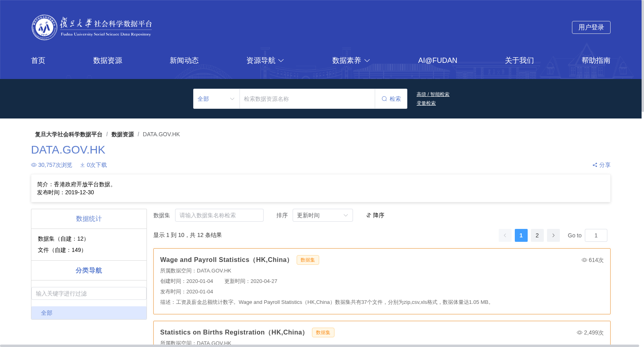Focus the 输入关键字进行过滤 filter field

[x=89, y=293]
